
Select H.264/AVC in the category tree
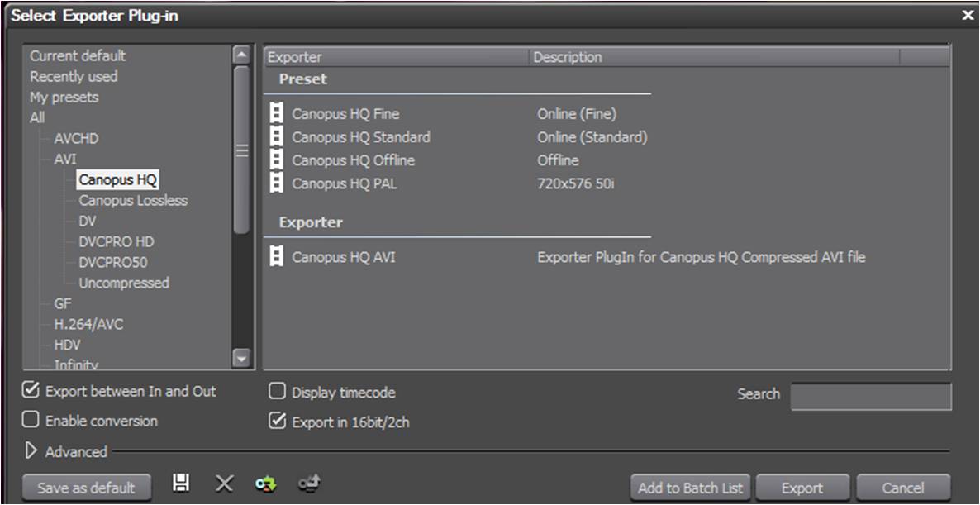click(x=88, y=324)
